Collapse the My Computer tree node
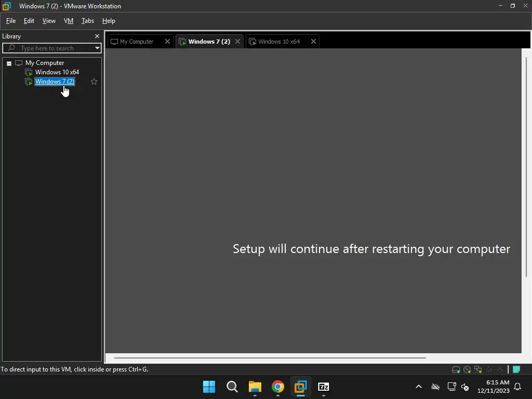This screenshot has height=399, width=532. [x=9, y=63]
